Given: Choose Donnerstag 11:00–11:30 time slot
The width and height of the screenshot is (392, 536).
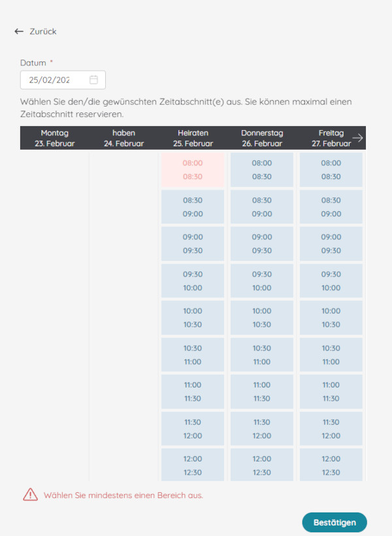Looking at the screenshot, I should point(262,391).
